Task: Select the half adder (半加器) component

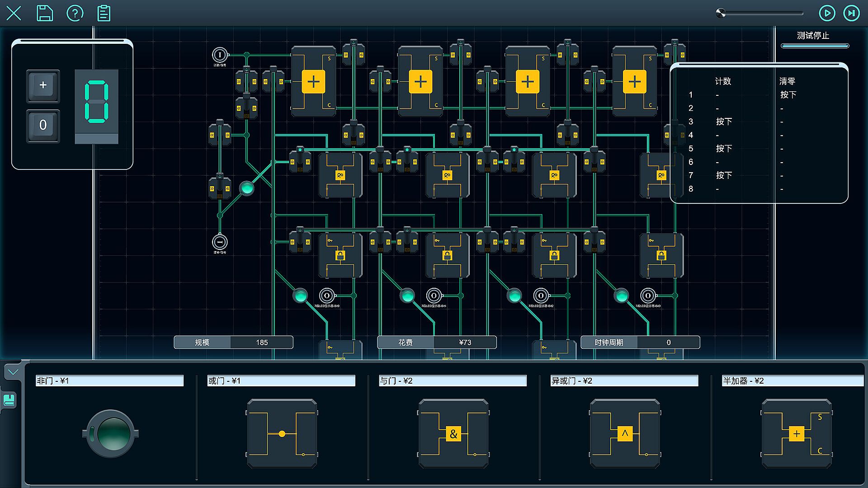Action: tap(796, 433)
